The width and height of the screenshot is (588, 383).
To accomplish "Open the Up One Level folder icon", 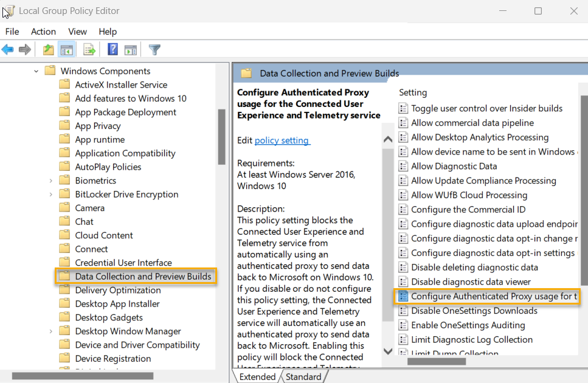I will pos(47,49).
